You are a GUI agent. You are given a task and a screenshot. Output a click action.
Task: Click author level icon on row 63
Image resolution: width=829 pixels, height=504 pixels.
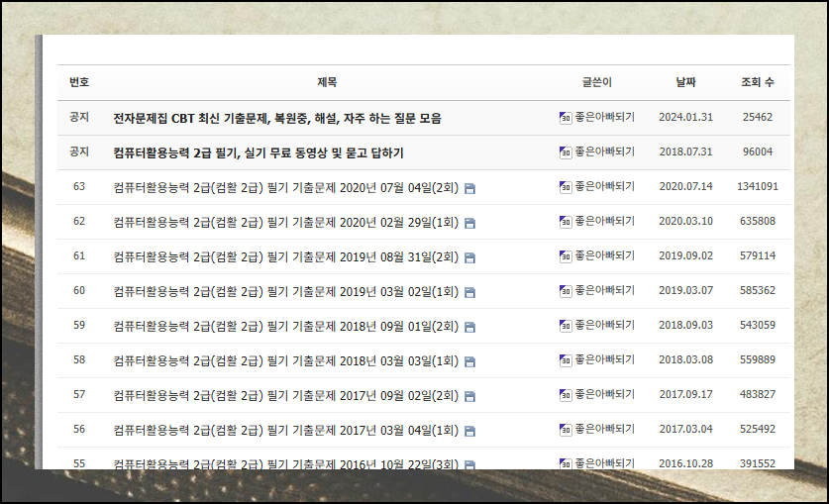coord(566,187)
